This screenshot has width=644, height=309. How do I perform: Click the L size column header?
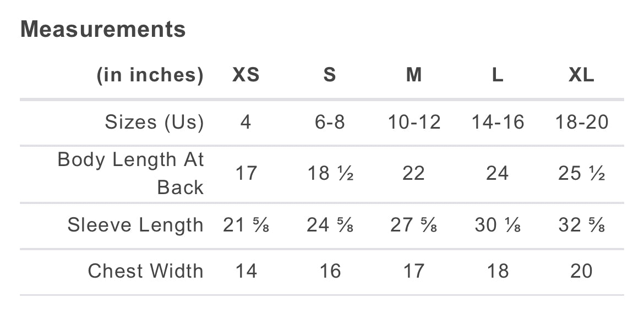498,75
